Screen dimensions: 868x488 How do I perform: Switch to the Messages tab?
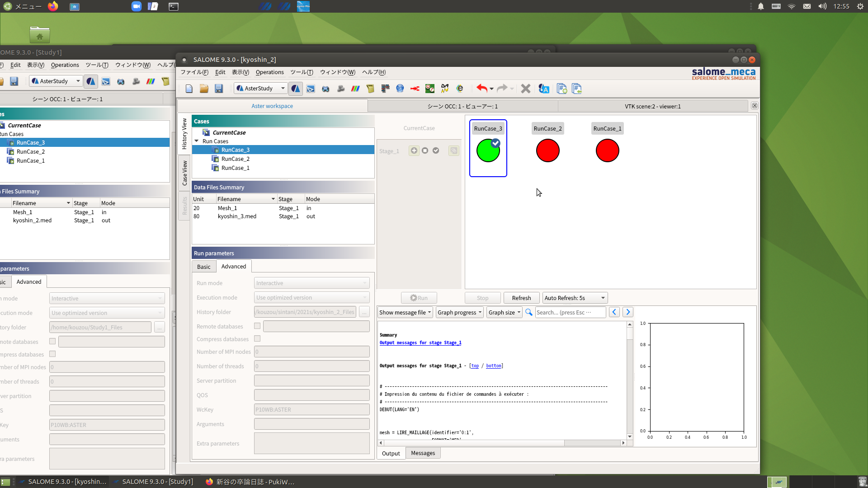(x=423, y=453)
